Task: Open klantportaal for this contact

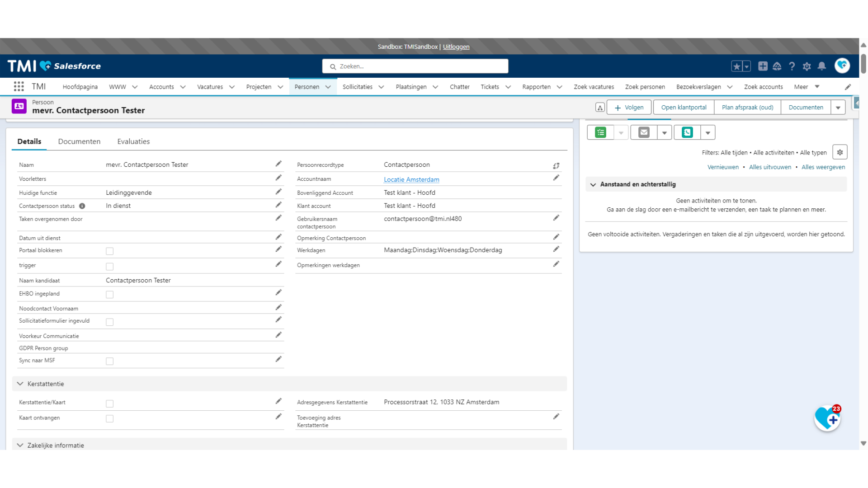Action: click(683, 107)
